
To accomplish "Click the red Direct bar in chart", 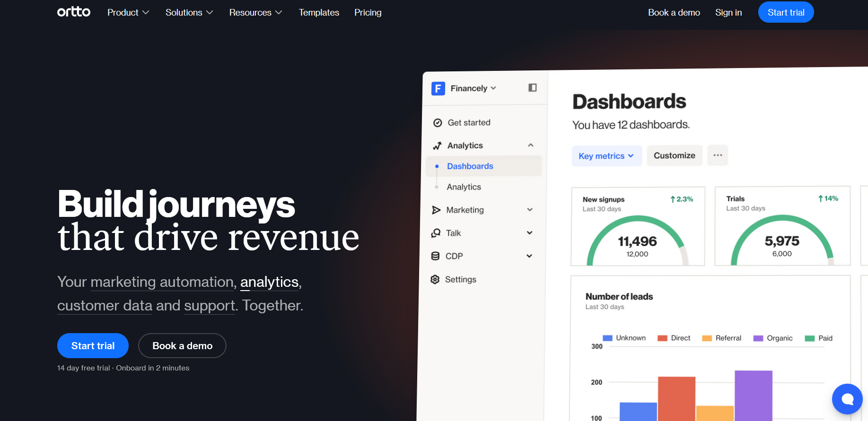I will pyautogui.click(x=677, y=399).
